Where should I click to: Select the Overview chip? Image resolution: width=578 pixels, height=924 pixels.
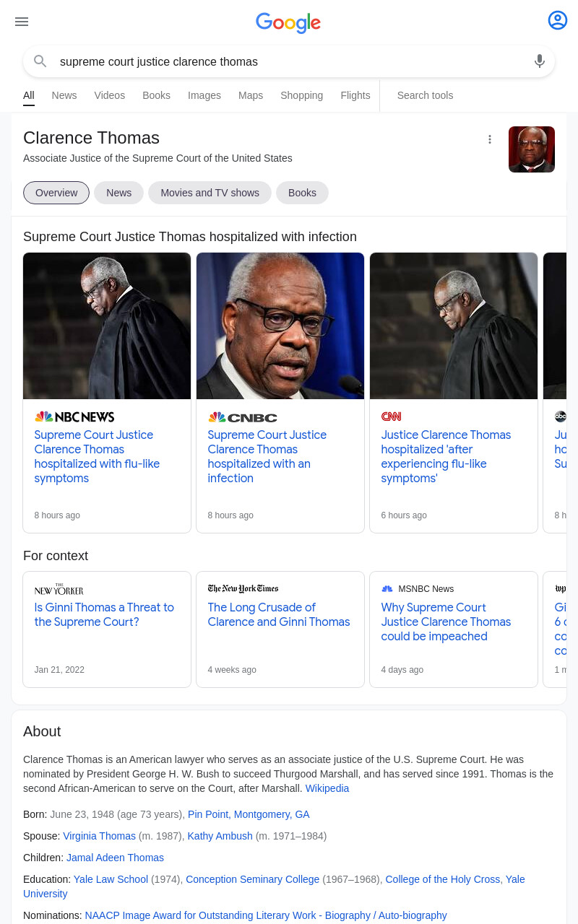coord(56,193)
